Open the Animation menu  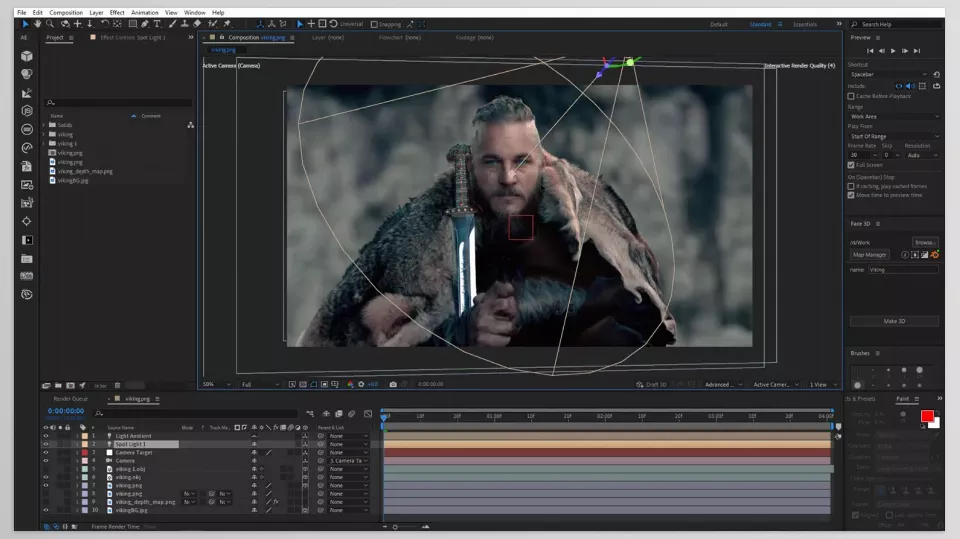[144, 12]
